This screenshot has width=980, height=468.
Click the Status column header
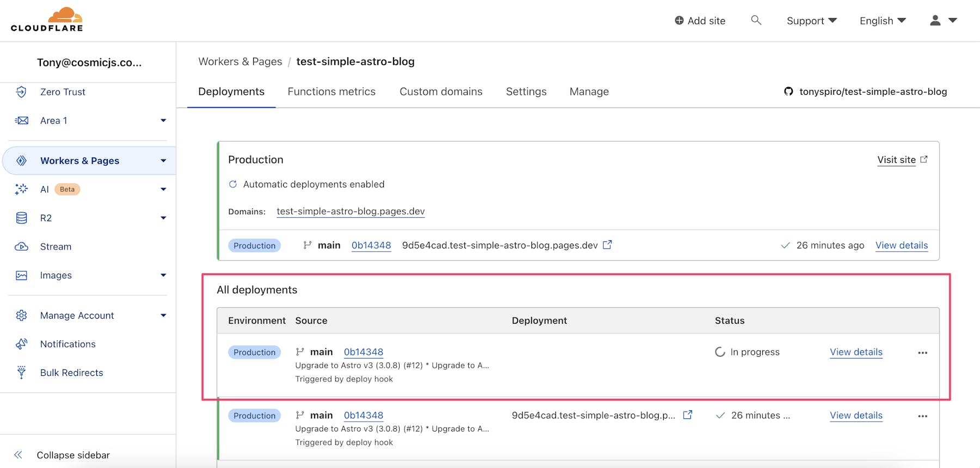pos(730,320)
